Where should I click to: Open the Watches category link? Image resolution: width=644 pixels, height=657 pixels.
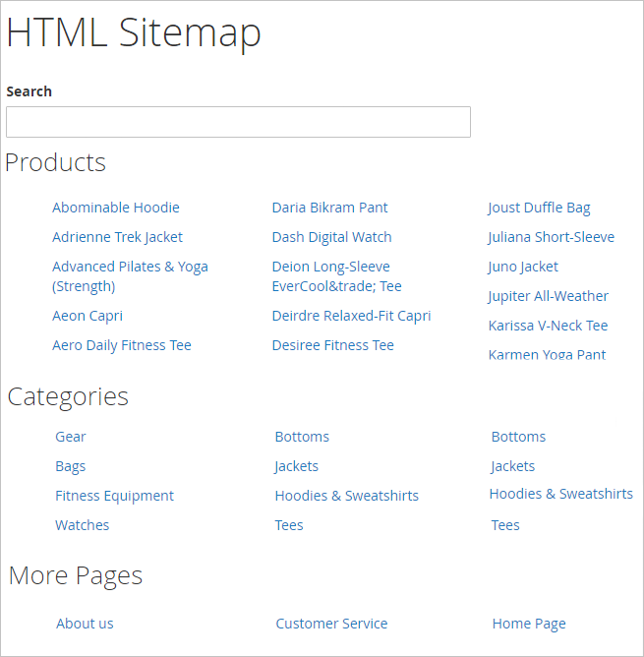[83, 525]
